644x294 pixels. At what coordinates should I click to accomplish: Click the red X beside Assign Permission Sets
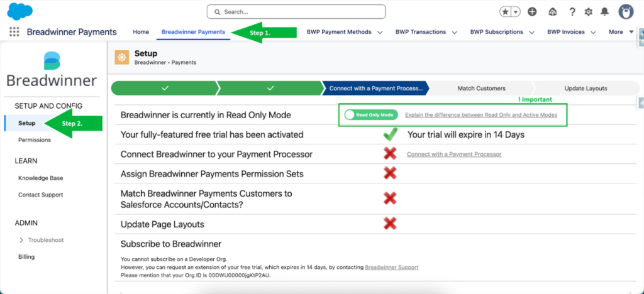click(x=390, y=173)
